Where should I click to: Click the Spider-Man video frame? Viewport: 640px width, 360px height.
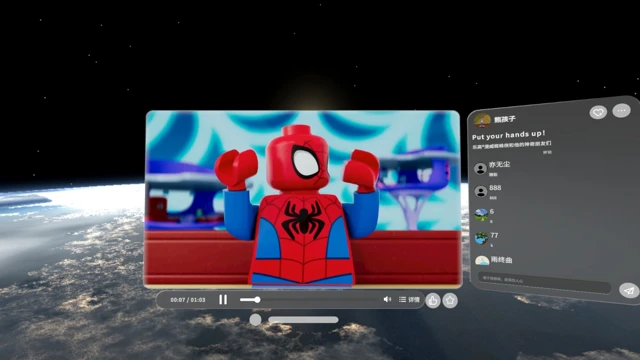coord(303,199)
